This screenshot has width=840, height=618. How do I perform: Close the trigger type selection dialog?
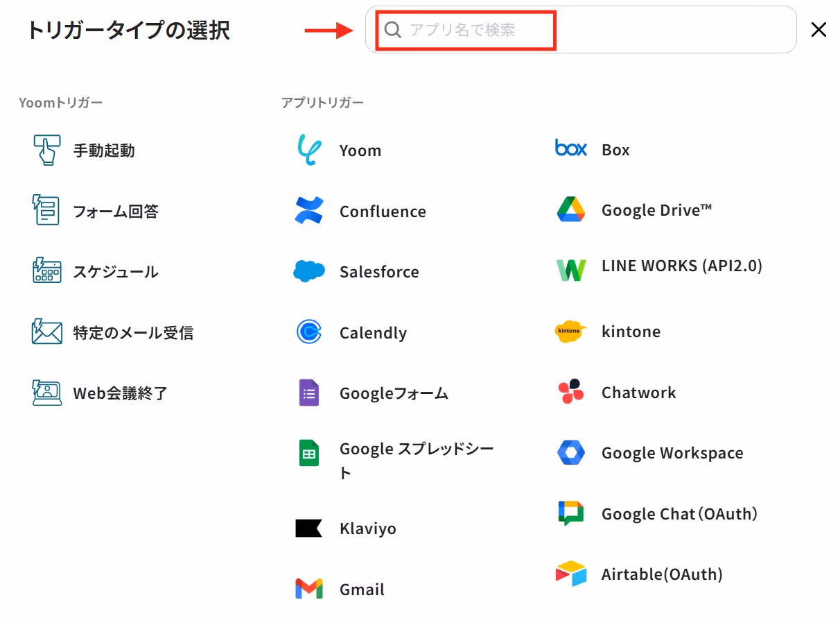(819, 30)
